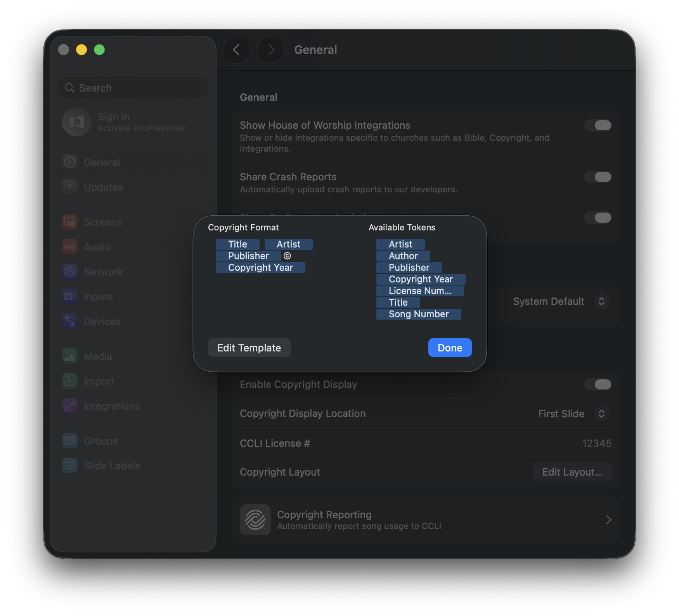Open the Network globe icon
Screen dimensions: 679x616
click(70, 272)
